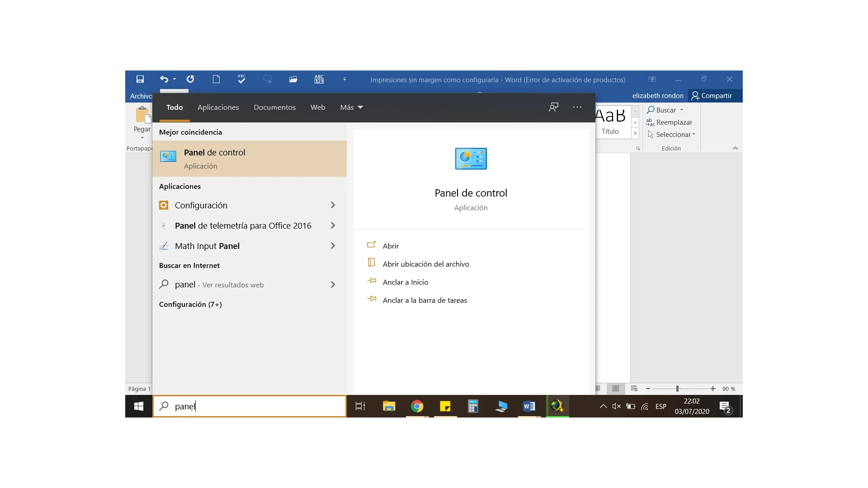Click the Save icon in Word toolbar
Image resolution: width=868 pixels, height=488 pixels.
140,80
